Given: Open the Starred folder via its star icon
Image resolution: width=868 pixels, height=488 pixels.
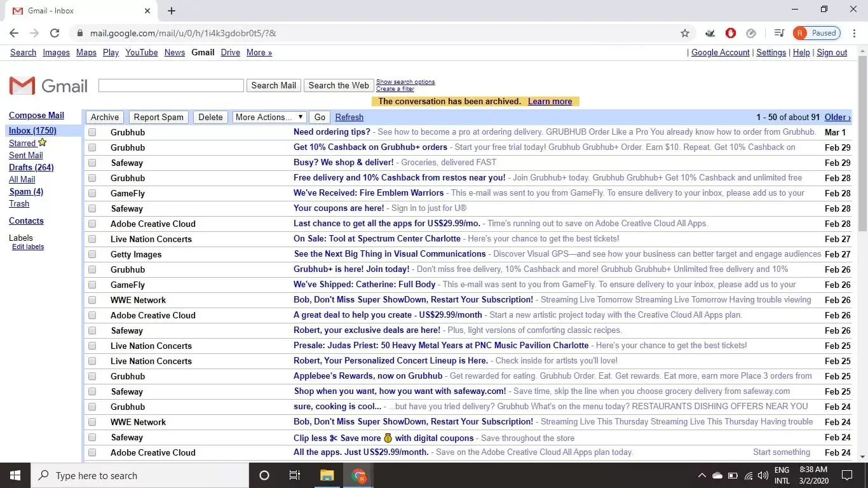Looking at the screenshot, I should (42, 143).
